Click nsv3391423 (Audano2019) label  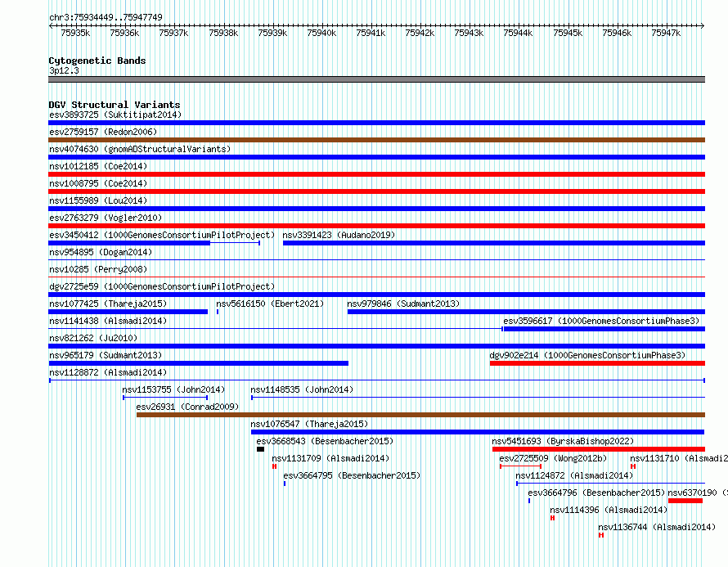pos(339,235)
